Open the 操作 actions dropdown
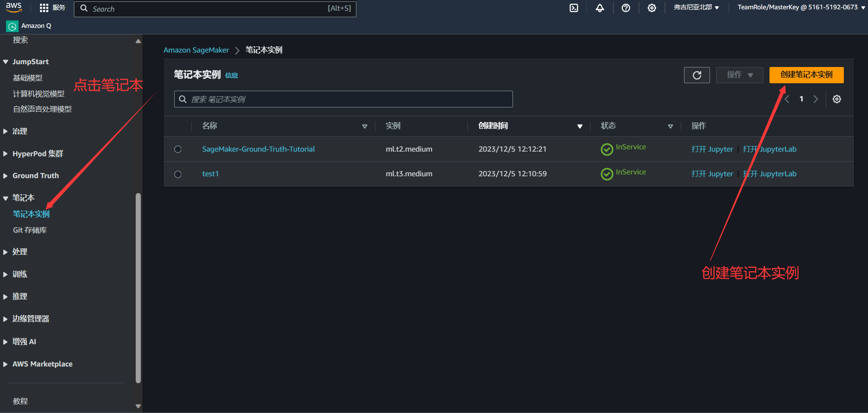Screen dimensions: 868x413 click(739, 75)
